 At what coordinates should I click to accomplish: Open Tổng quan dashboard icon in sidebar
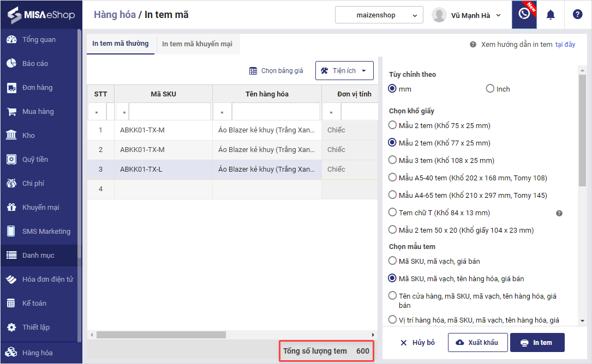(11, 40)
